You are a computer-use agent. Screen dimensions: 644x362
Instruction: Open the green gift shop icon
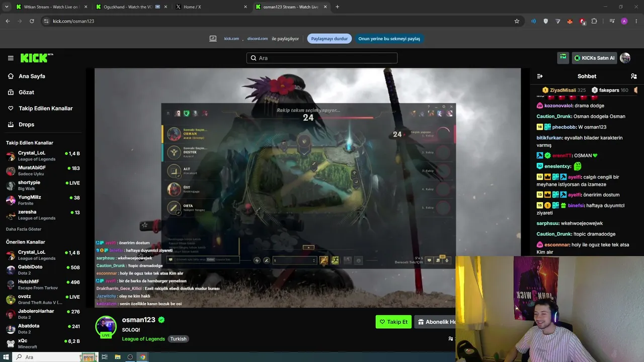click(563, 58)
